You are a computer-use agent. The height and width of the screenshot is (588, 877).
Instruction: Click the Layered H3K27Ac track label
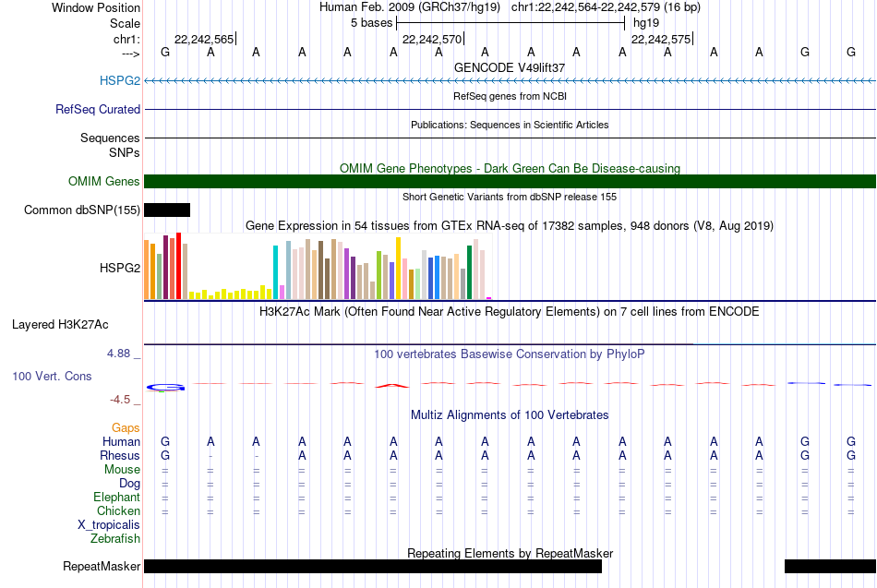click(x=60, y=325)
